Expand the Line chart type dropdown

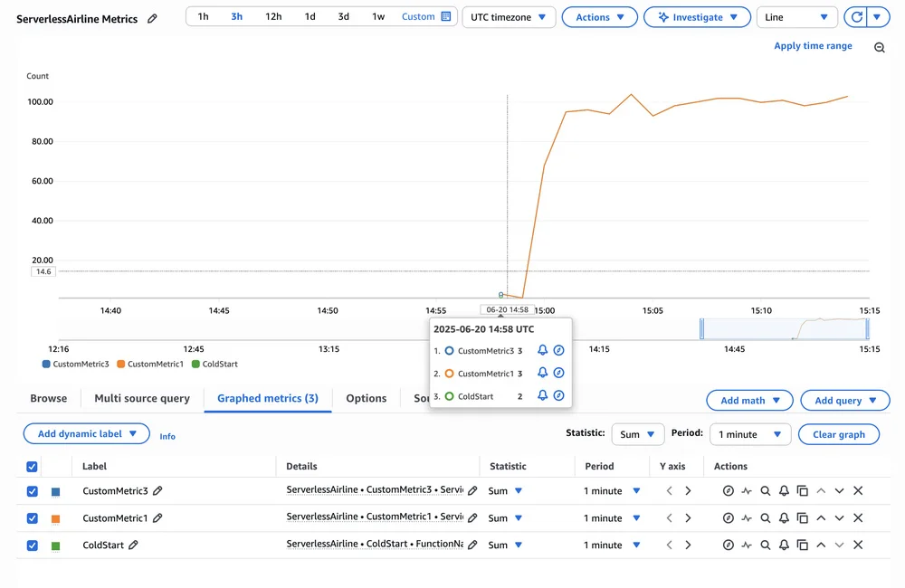[796, 17]
